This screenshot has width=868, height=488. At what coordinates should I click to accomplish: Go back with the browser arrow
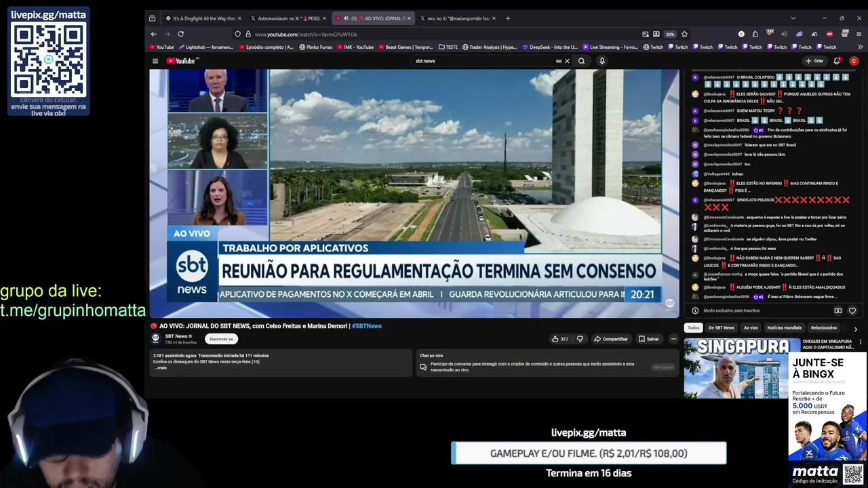(153, 34)
